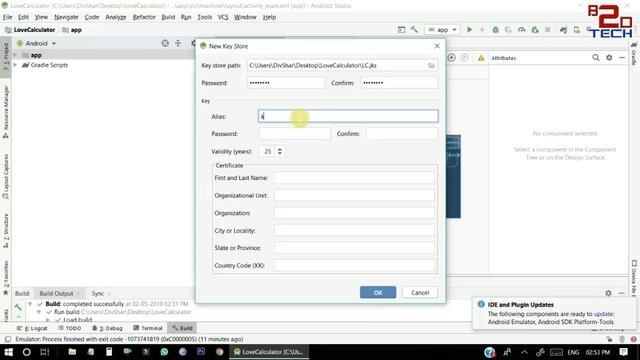Image resolution: width=640 pixels, height=360 pixels.
Task: Click the Organizational Unit field
Action: pyautogui.click(x=354, y=196)
